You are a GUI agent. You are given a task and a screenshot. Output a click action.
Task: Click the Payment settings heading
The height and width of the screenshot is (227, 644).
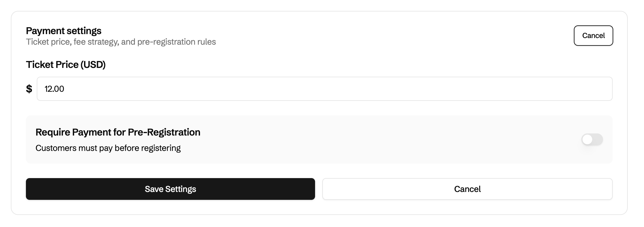[64, 31]
